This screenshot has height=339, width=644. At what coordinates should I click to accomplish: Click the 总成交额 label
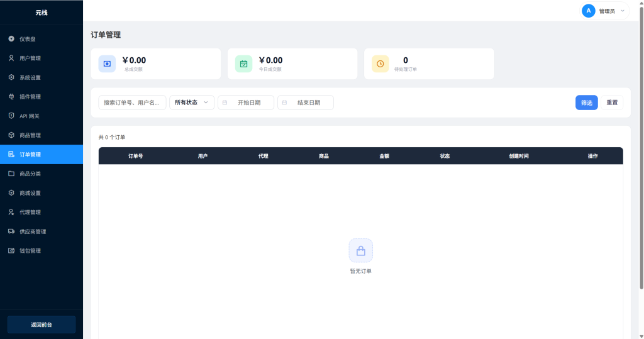[133, 69]
